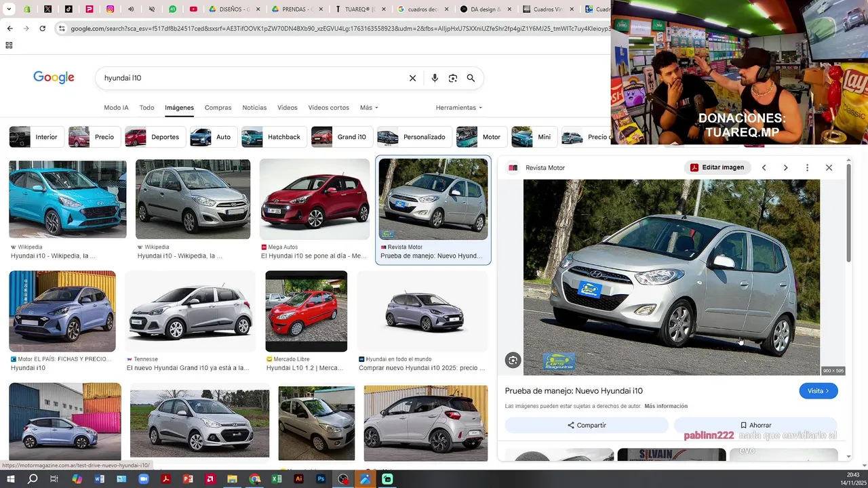This screenshot has height=488, width=868.
Task: Click the preview panel vertical scrollbar
Action: click(848, 213)
